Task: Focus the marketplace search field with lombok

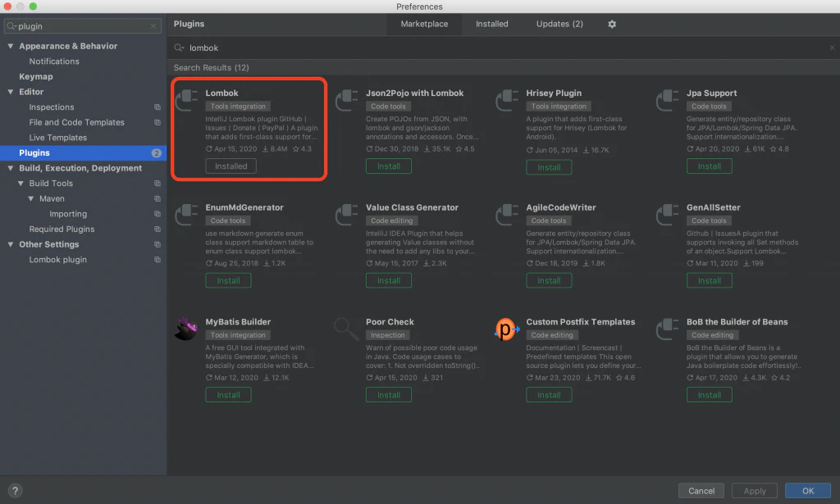Action: [504, 48]
